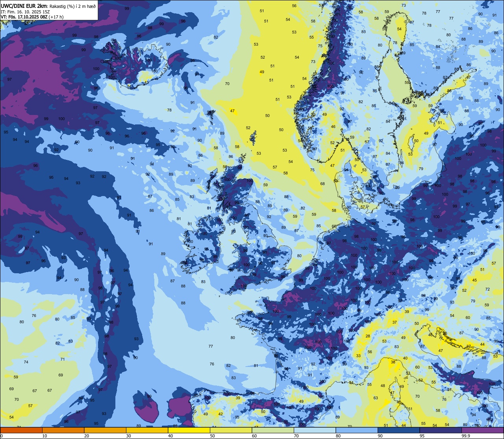Click the map humidity value "74"
This screenshot has height=439, width=504.
point(26,362)
